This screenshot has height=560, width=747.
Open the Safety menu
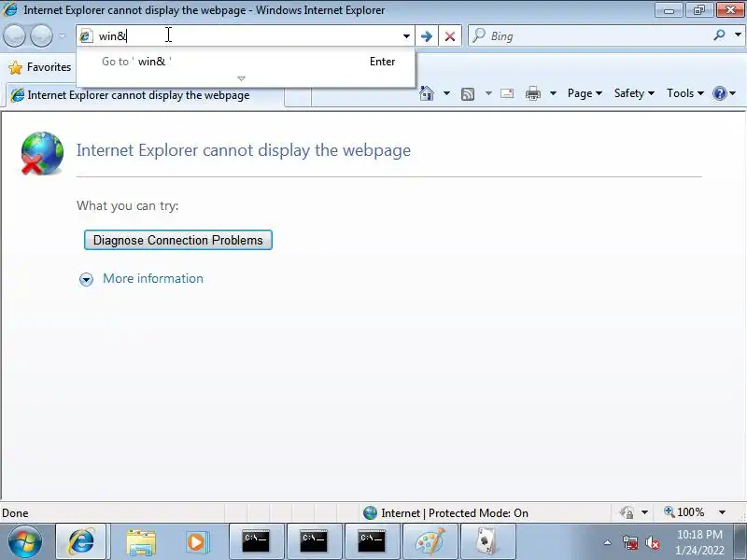pyautogui.click(x=634, y=93)
